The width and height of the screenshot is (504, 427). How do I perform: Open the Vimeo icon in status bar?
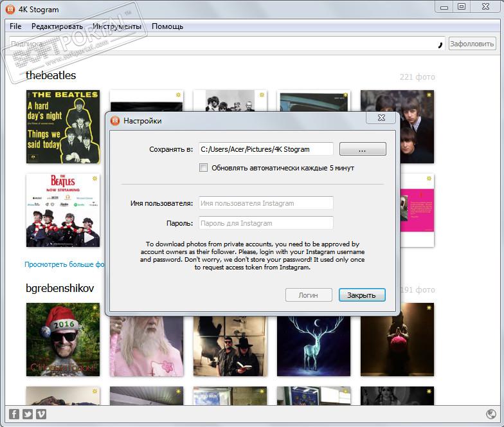click(x=41, y=414)
